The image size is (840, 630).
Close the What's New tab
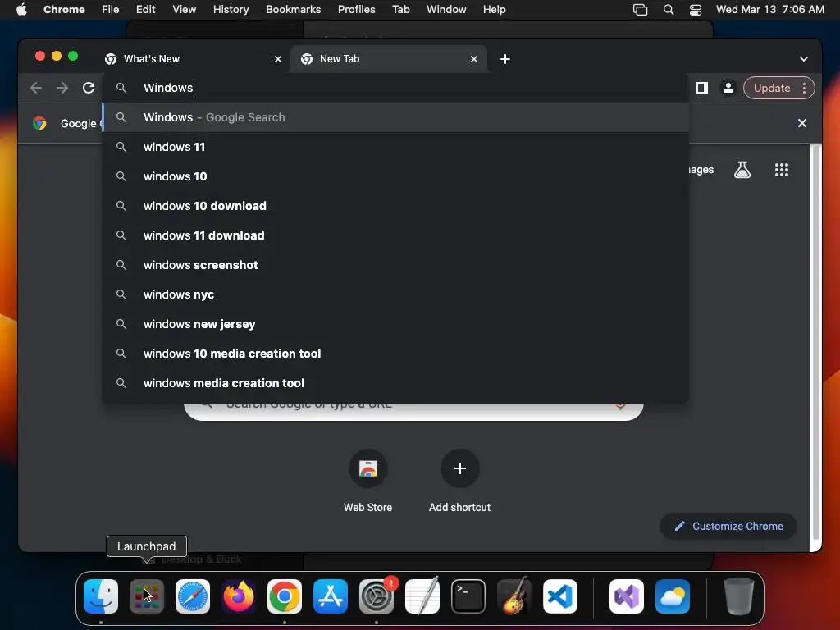point(278,59)
